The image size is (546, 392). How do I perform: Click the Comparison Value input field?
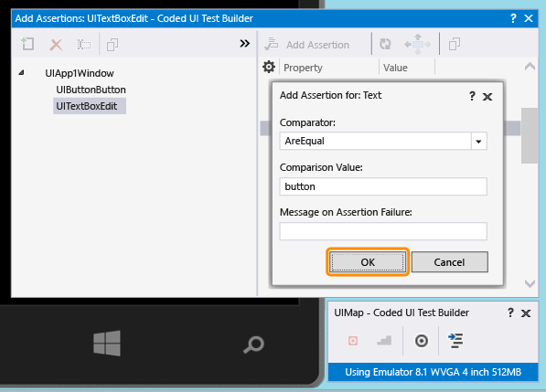[x=383, y=186]
